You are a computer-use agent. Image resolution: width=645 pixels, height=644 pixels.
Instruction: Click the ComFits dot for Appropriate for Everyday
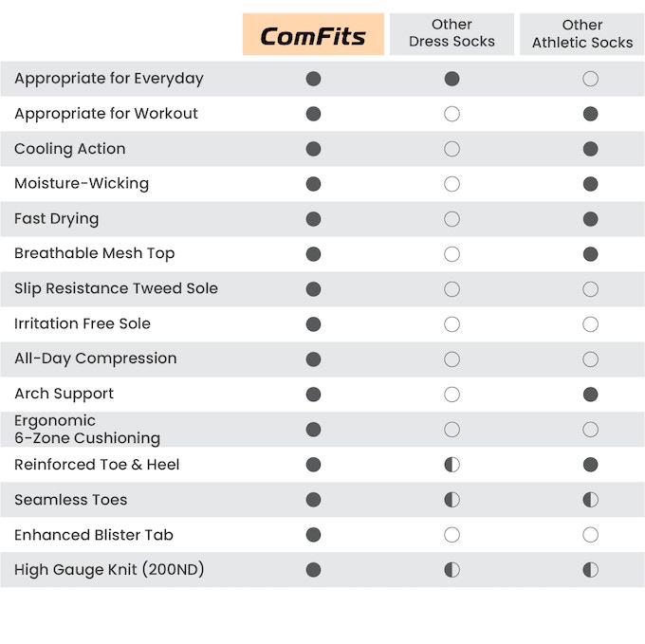[x=314, y=79]
